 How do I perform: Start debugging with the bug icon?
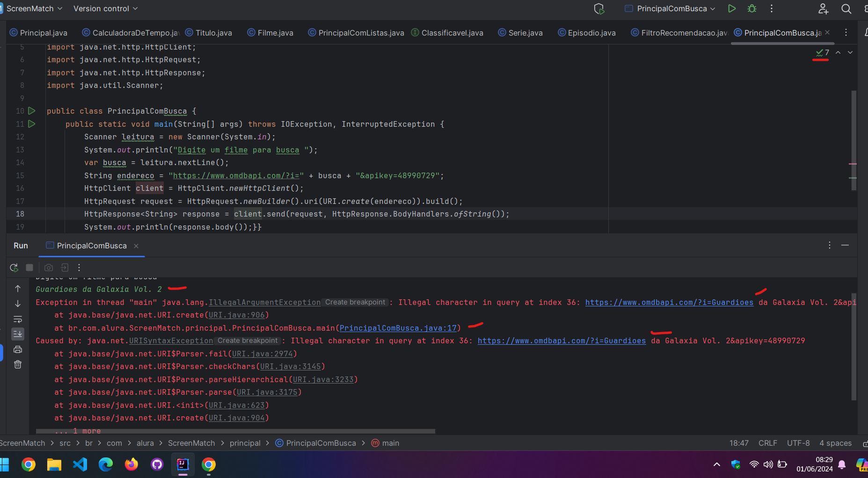[x=752, y=8]
